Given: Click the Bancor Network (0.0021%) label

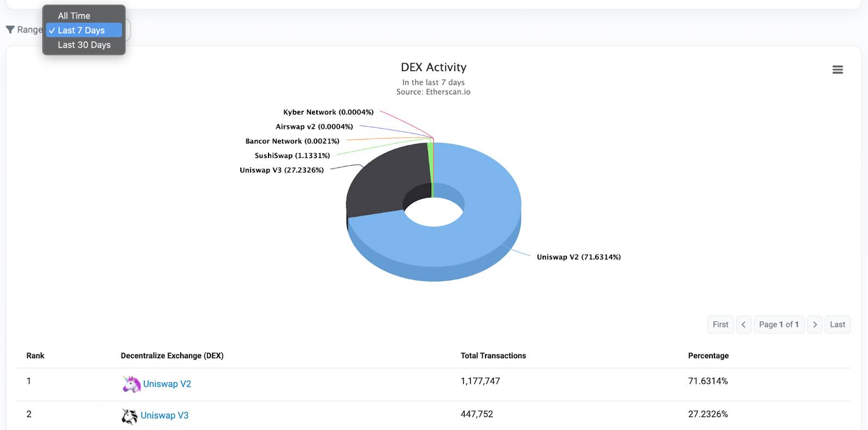Looking at the screenshot, I should pos(292,141).
